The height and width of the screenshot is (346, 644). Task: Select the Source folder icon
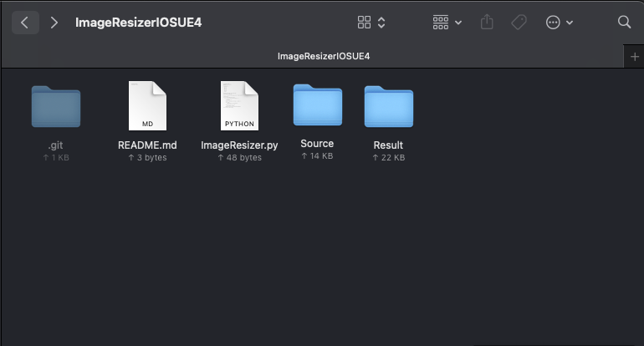coord(318,105)
